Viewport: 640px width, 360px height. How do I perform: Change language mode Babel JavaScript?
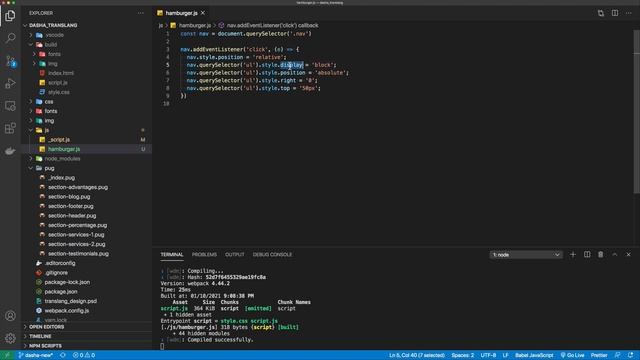(534, 355)
